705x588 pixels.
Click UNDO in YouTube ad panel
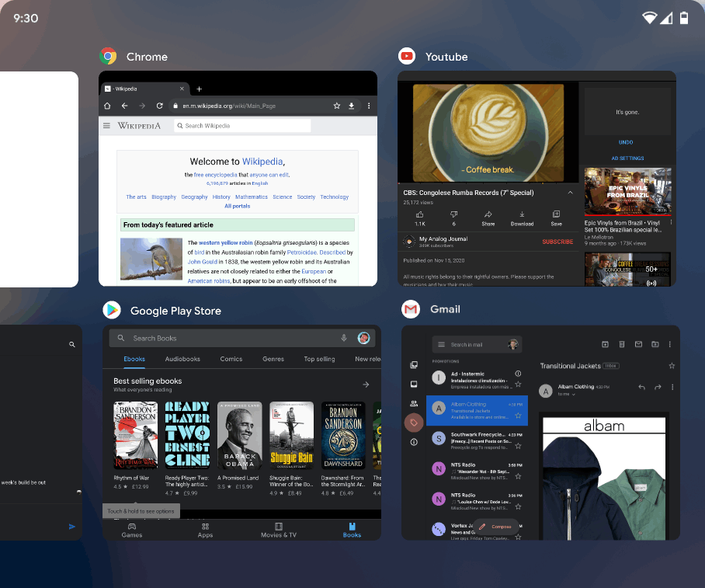(626, 142)
